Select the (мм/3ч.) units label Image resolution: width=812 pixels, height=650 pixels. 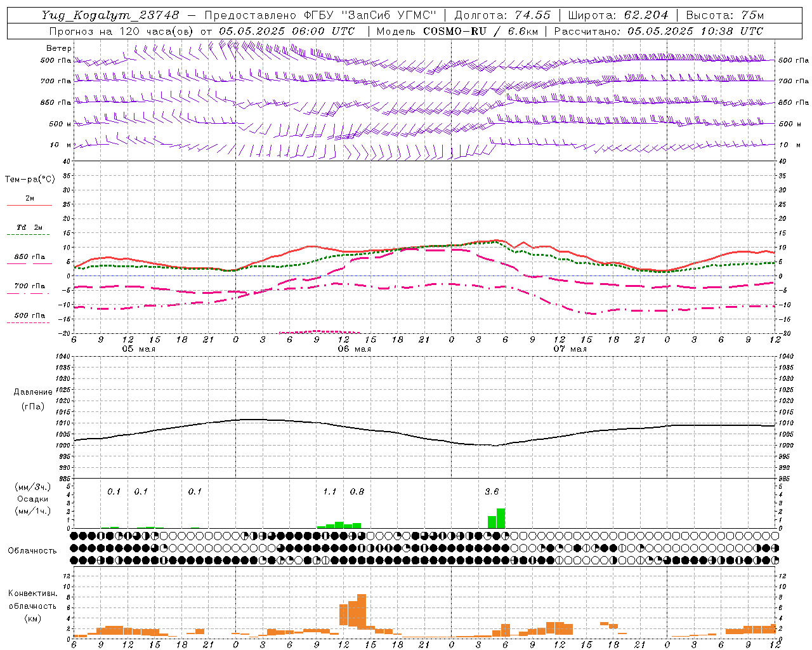coord(33,487)
